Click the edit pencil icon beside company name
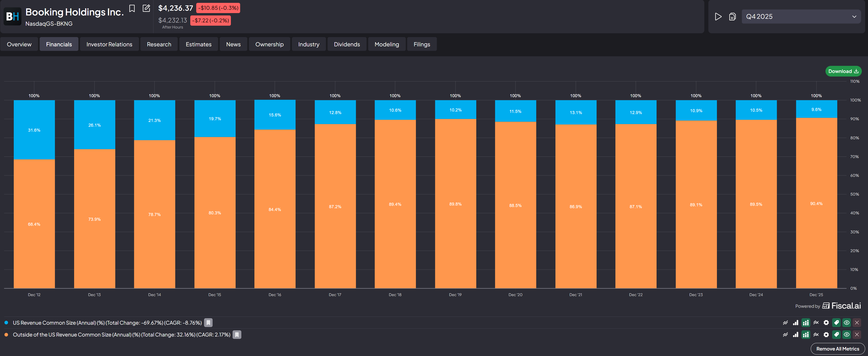The width and height of the screenshot is (868, 356). coord(146,8)
